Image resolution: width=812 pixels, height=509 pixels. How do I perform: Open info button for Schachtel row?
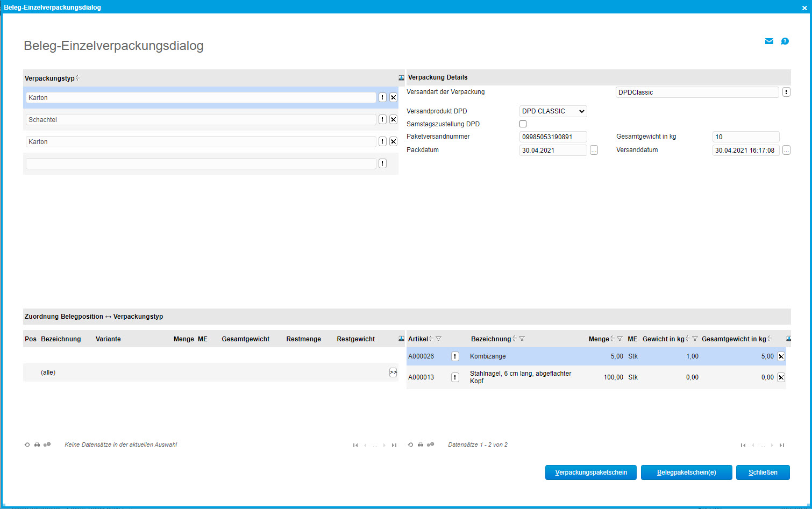click(x=382, y=119)
